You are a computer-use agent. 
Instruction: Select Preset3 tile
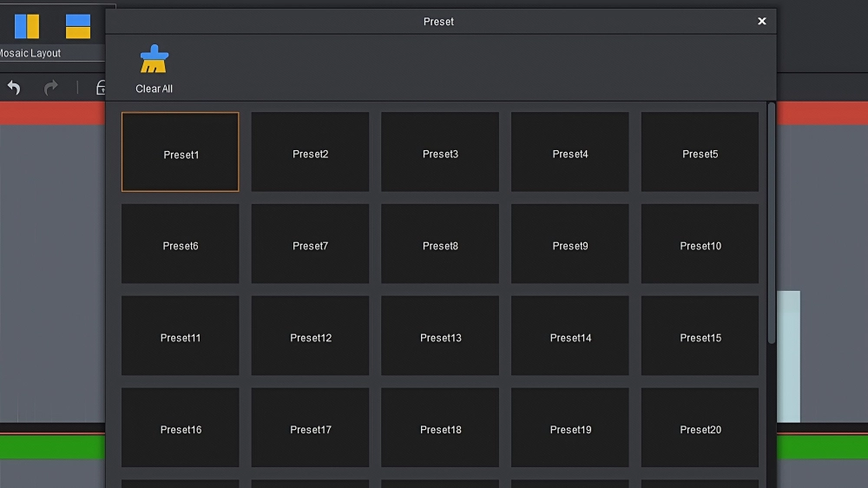click(x=440, y=152)
